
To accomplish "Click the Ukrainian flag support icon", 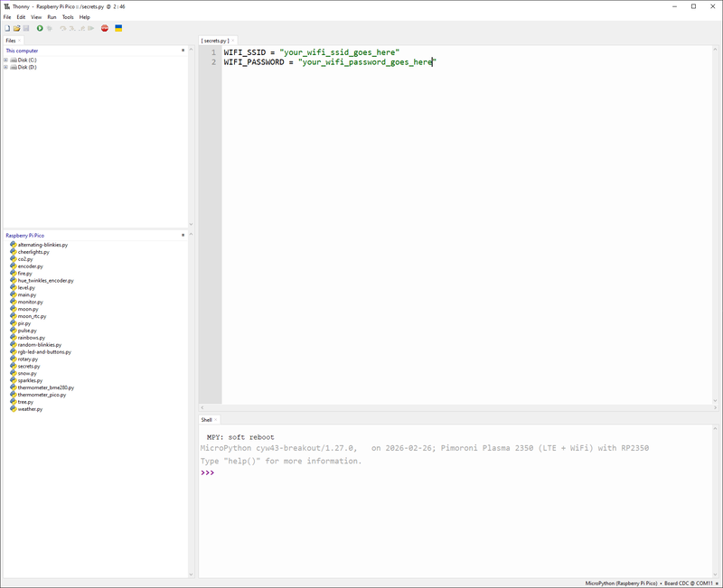I will pos(117,28).
